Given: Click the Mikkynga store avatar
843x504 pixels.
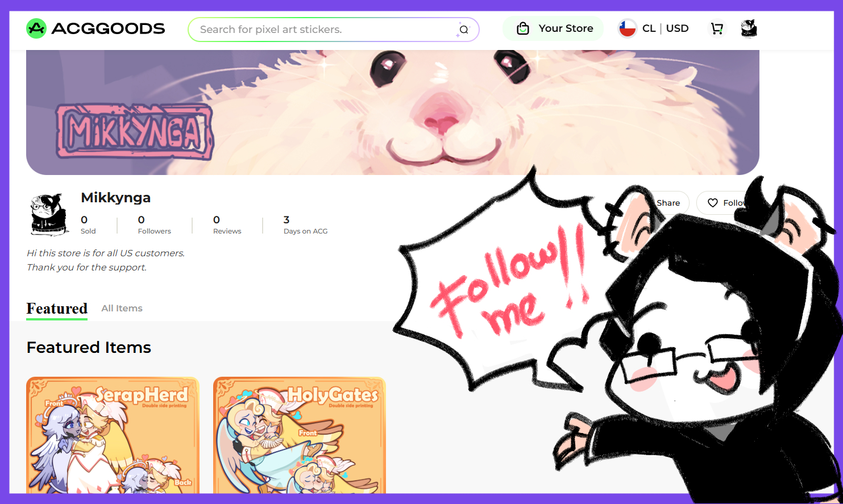Looking at the screenshot, I should coord(48,215).
